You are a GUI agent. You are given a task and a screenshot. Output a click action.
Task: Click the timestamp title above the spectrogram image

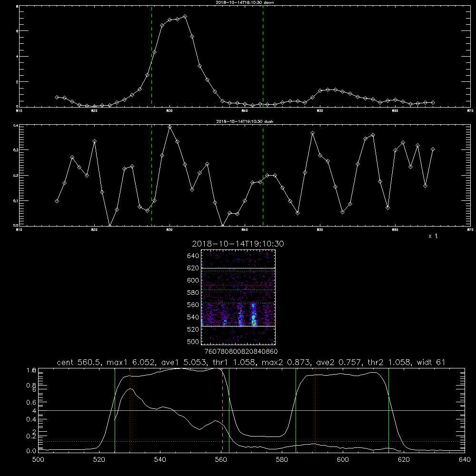coord(238,244)
